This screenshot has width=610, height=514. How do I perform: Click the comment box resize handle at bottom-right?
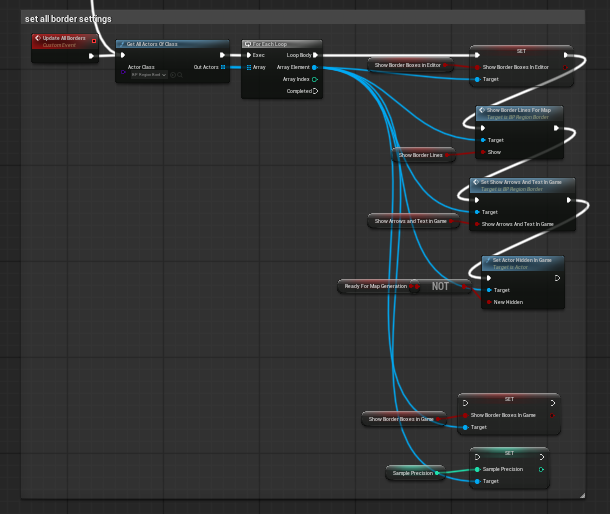tap(579, 494)
